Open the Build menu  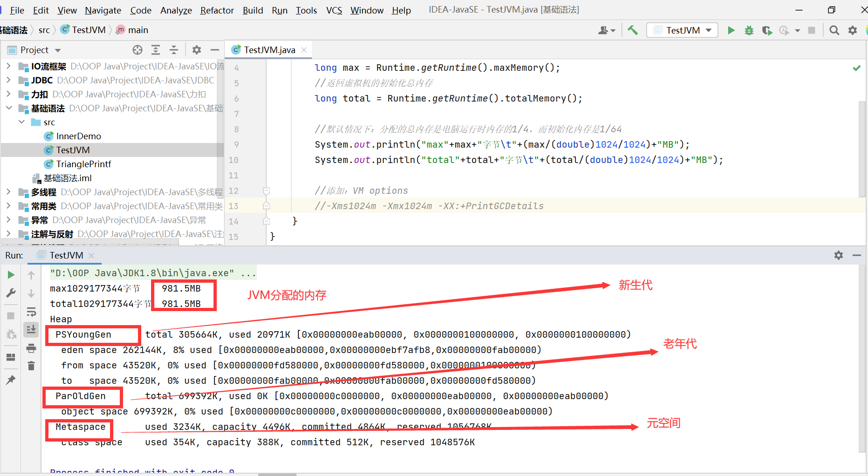coord(253,10)
